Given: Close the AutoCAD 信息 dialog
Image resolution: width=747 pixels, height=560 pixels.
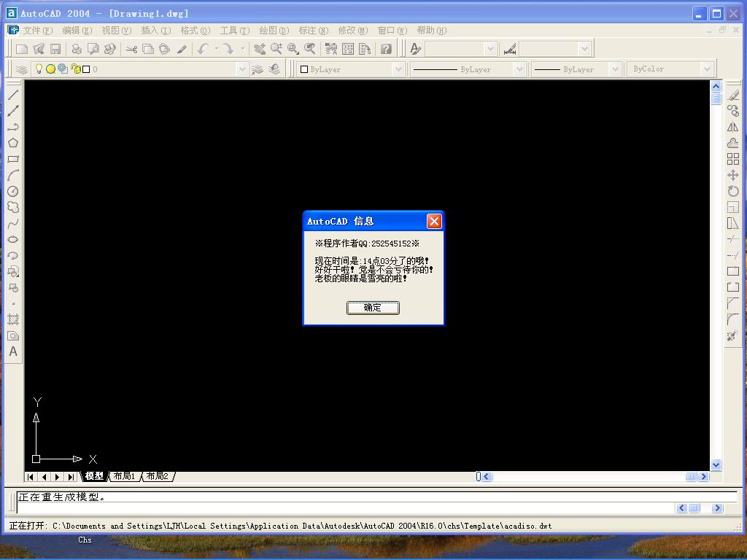Looking at the screenshot, I should coord(433,221).
